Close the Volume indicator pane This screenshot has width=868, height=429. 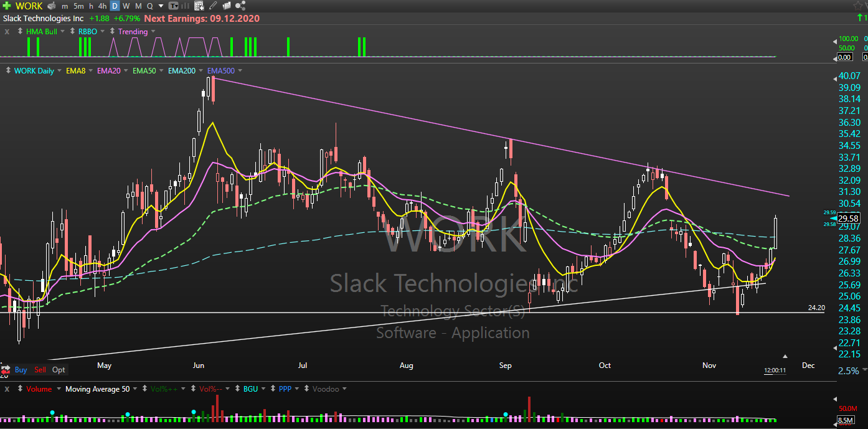pyautogui.click(x=7, y=389)
